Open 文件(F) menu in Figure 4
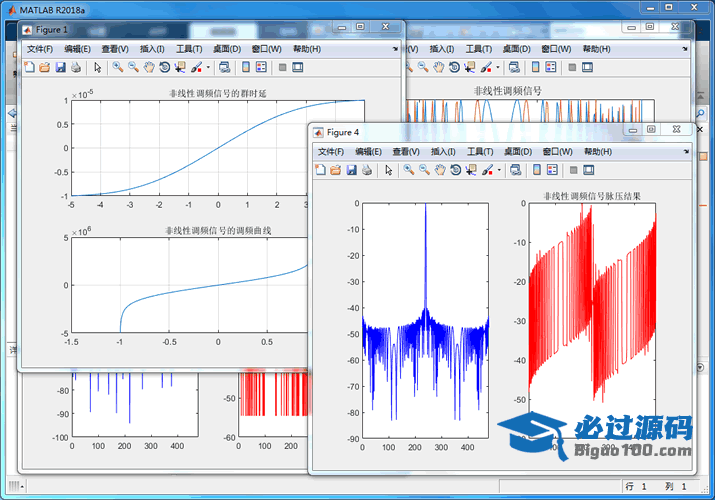Viewport: 715px width, 500px height. 331,152
